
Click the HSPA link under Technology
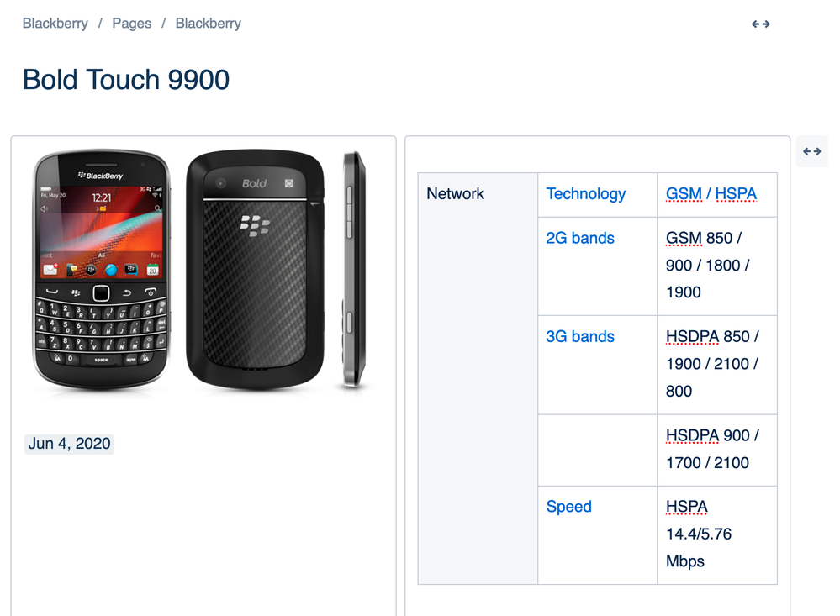tap(736, 193)
